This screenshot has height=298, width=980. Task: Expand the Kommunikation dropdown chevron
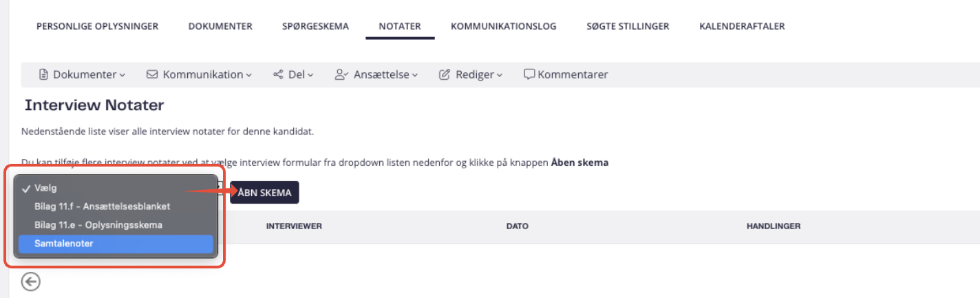[x=249, y=75]
